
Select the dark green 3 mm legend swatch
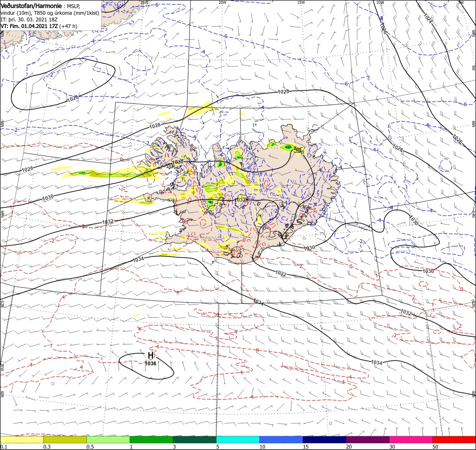[x=195, y=440]
